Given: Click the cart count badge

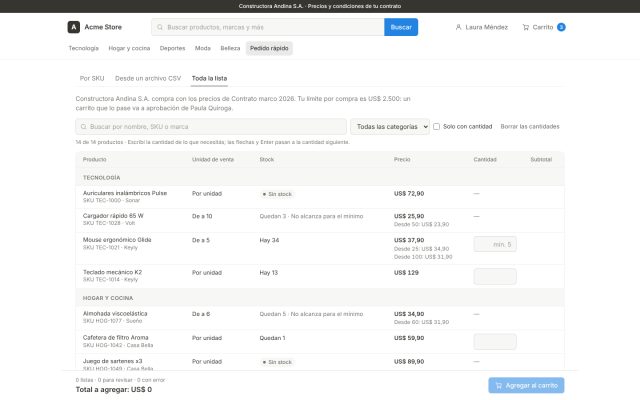Looking at the screenshot, I should click(x=561, y=27).
